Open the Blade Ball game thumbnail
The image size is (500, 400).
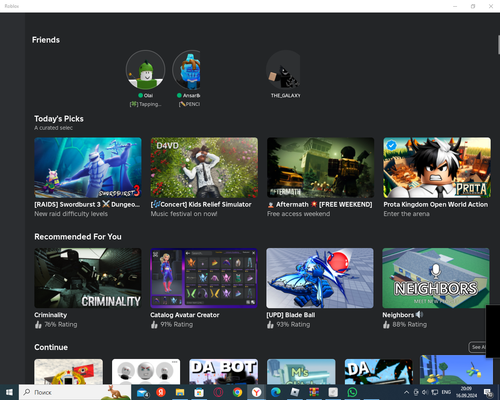320,278
